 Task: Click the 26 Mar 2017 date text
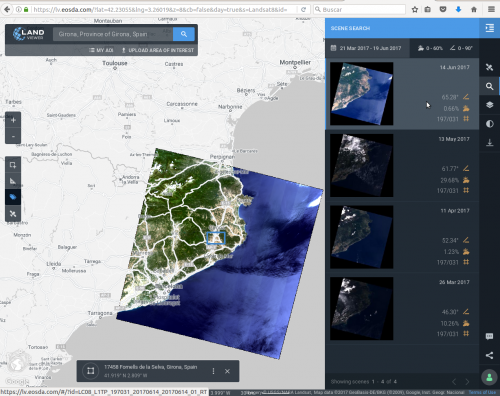(454, 282)
